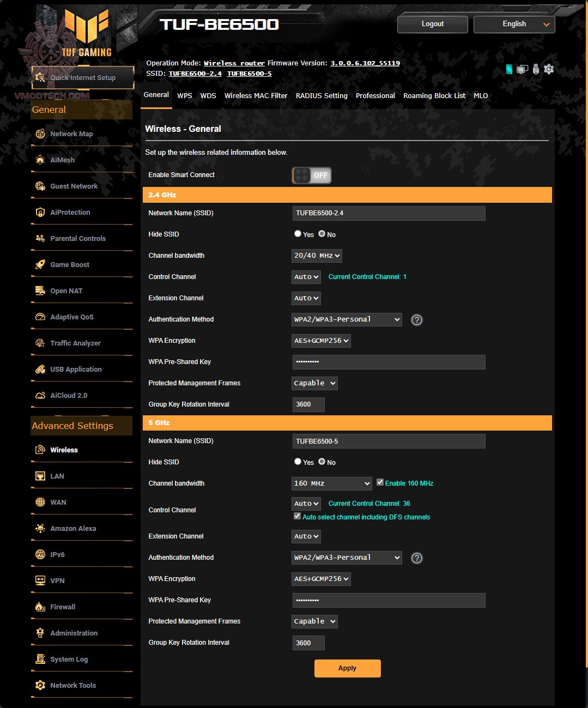Click 5 GHz authentication help question icon
The width and height of the screenshot is (588, 708).
417,558
